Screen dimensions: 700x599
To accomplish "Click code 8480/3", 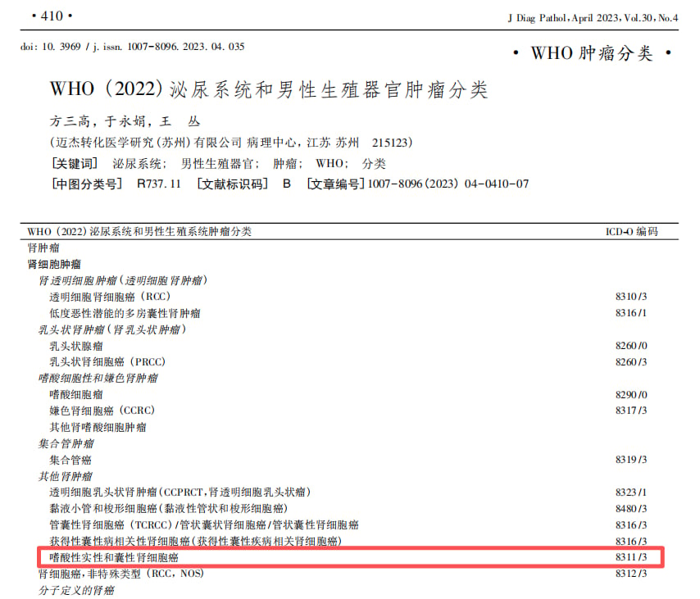I will click(631, 508).
